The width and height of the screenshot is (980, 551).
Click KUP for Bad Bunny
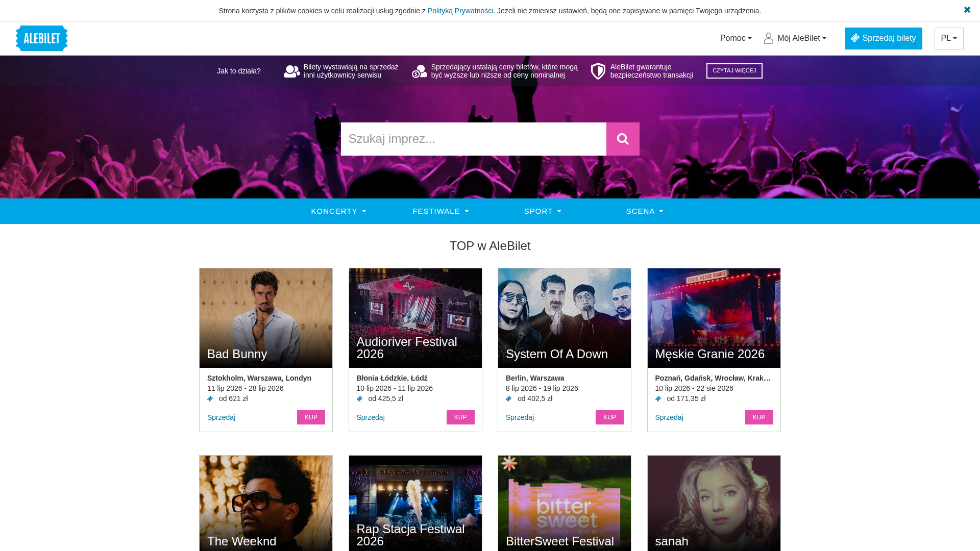point(311,417)
